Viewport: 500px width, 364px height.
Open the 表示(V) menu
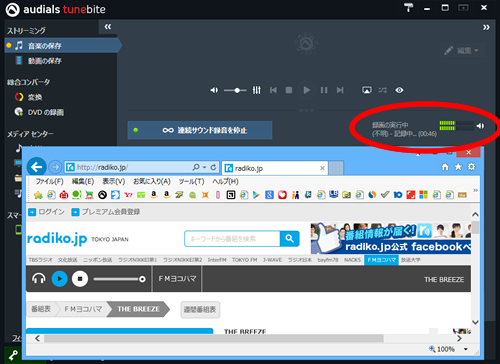click(113, 181)
